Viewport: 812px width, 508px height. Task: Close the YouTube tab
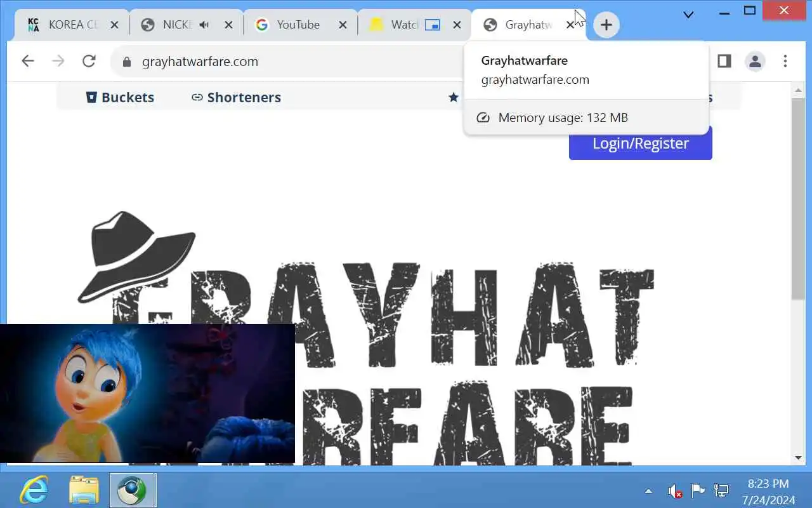click(343, 25)
